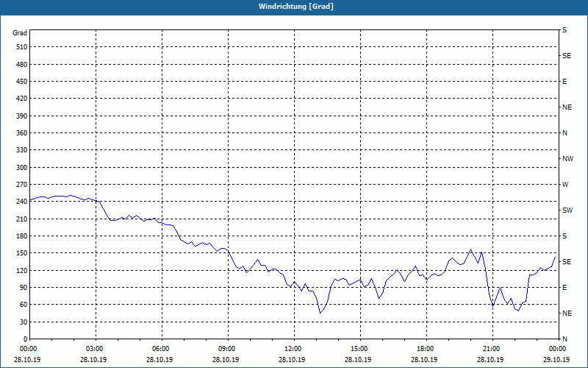Image resolution: width=588 pixels, height=368 pixels.
Task: Click the 18:00 time axis label
Action: click(426, 348)
